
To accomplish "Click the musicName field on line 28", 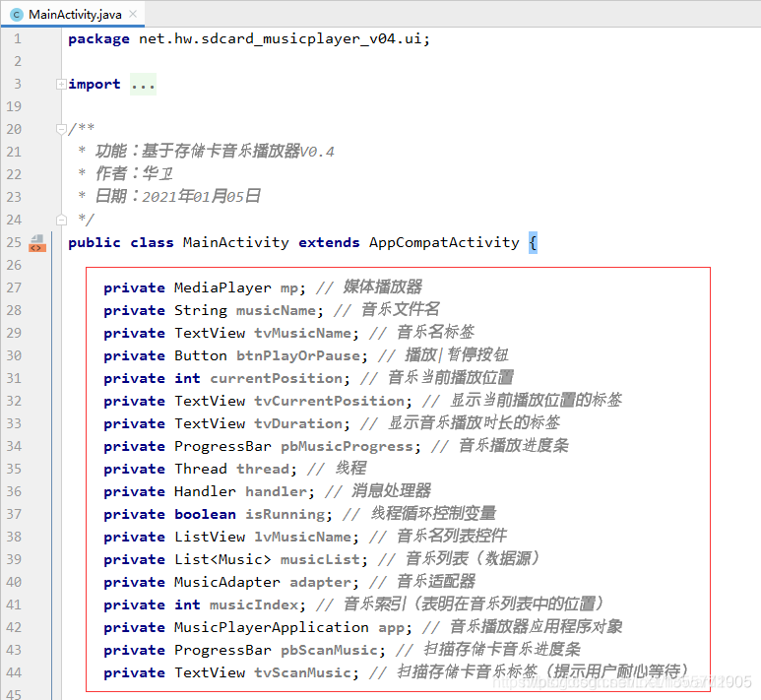I will 277,310.
